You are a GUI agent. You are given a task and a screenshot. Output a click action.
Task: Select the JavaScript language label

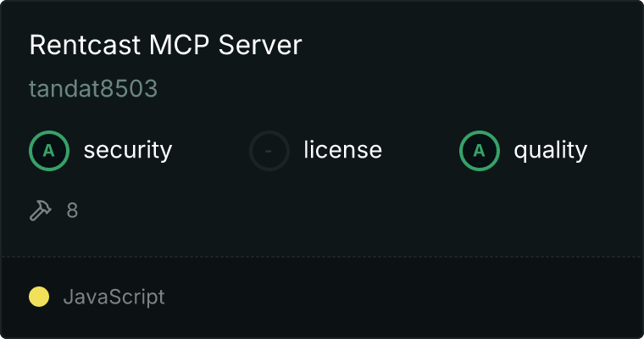coord(114,297)
